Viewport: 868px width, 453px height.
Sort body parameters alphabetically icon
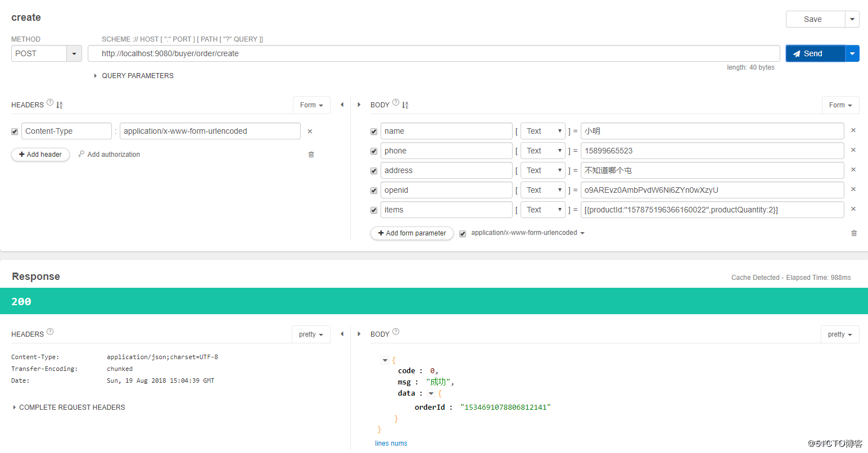[405, 105]
